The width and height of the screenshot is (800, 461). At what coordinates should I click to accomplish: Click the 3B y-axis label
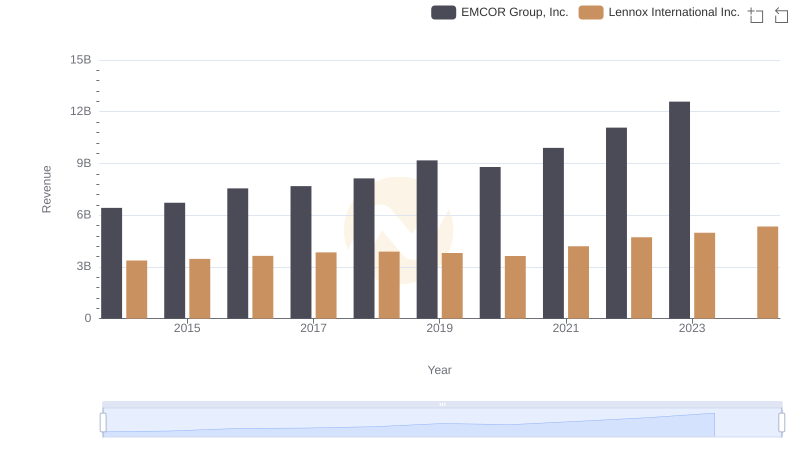[84, 266]
